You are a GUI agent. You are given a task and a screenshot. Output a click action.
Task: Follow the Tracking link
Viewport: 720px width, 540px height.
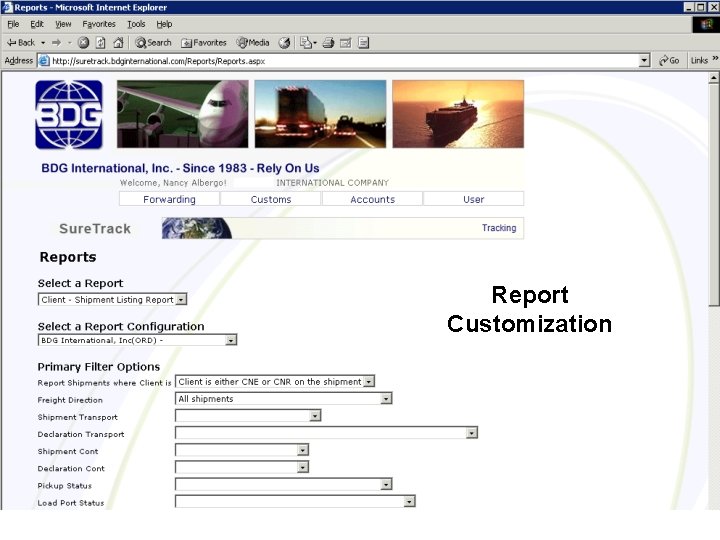point(499,228)
